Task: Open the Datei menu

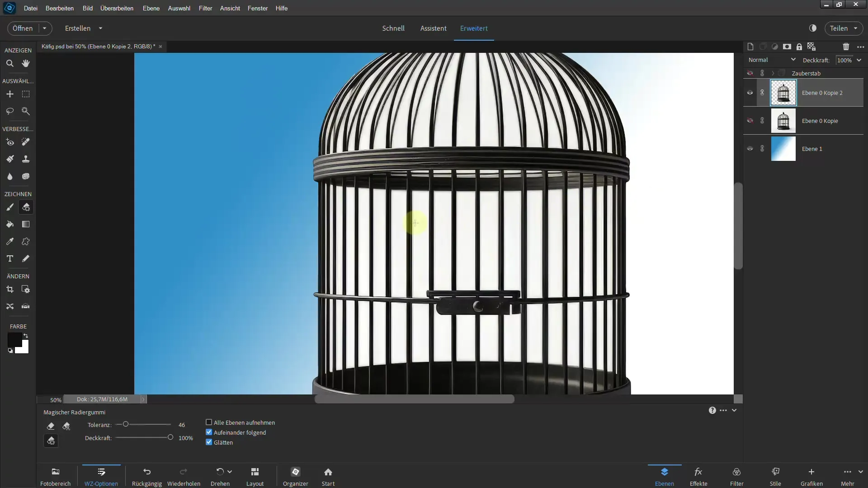Action: [x=31, y=8]
